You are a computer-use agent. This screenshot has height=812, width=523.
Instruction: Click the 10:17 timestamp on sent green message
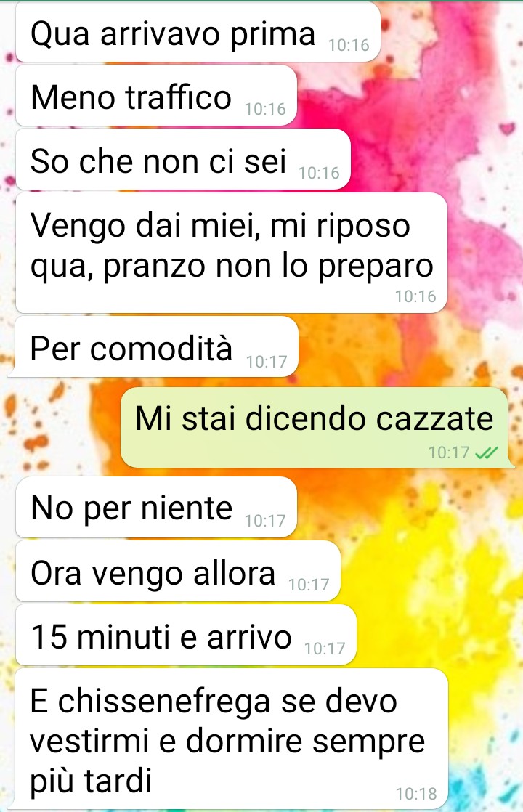tap(449, 452)
